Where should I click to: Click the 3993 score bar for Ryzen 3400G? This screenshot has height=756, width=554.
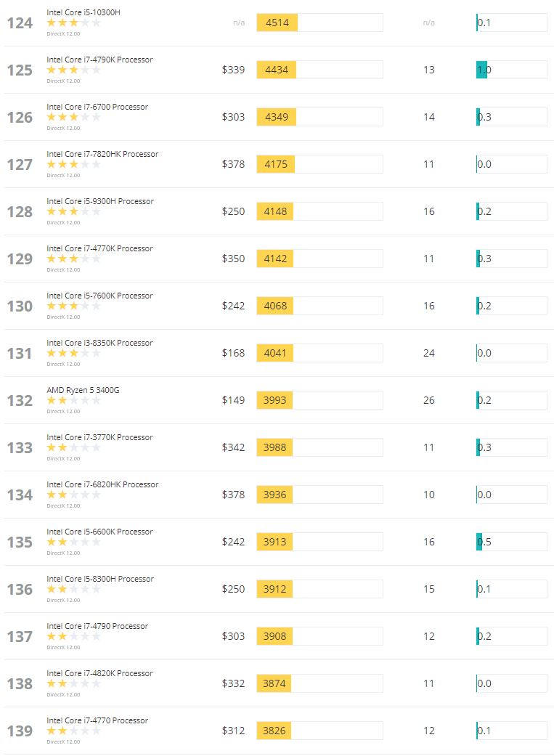[319, 400]
